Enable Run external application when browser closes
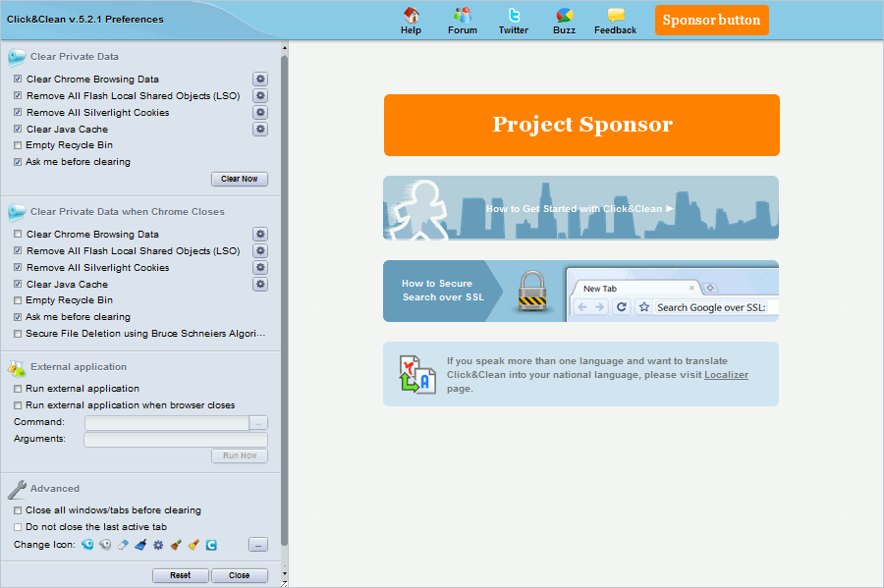 point(18,405)
